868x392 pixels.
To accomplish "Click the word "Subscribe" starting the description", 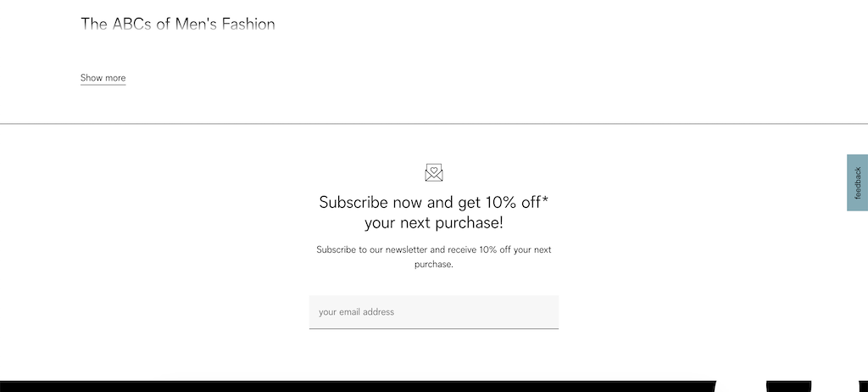I will click(336, 249).
